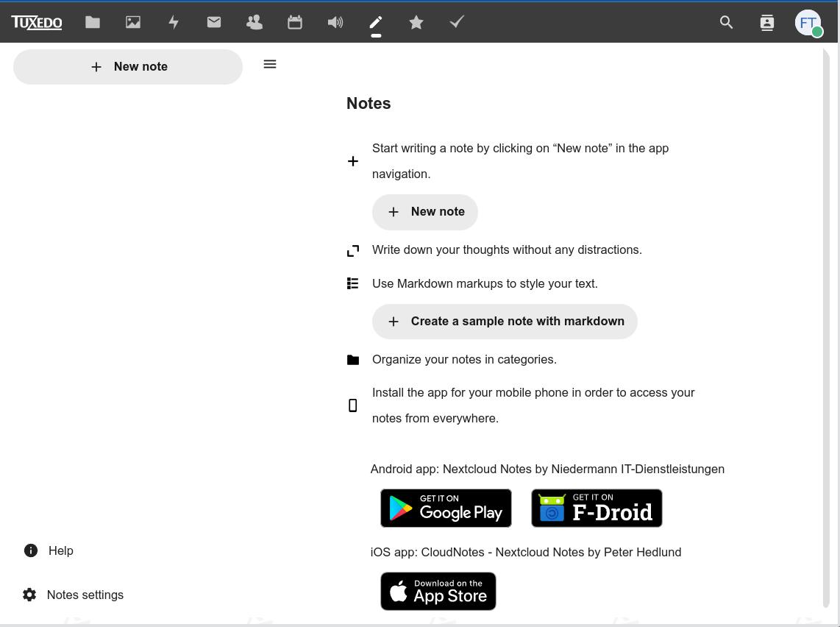Toggle the navigation hamburger menu

[x=270, y=64]
